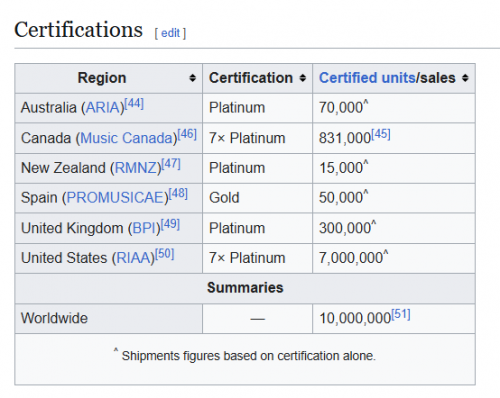Screen dimensions: 500x398
Task: Sort table by Region column arrows
Action: pyautogui.click(x=192, y=78)
